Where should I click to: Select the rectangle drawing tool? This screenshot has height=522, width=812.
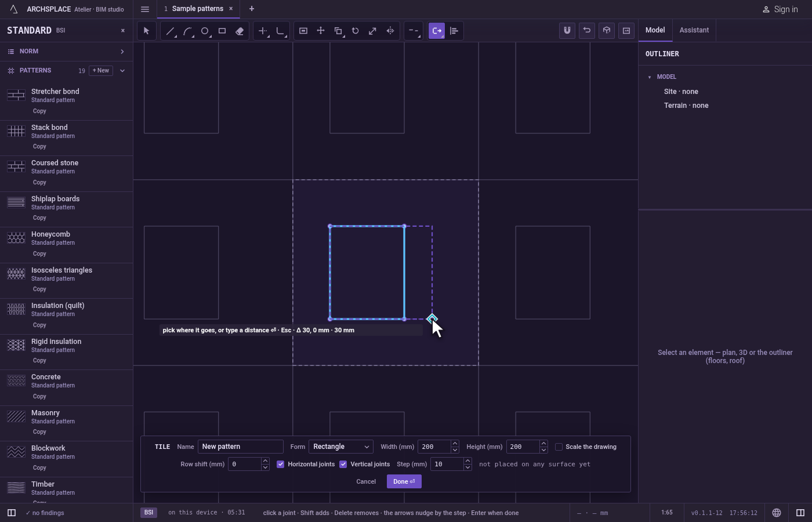[x=222, y=31]
